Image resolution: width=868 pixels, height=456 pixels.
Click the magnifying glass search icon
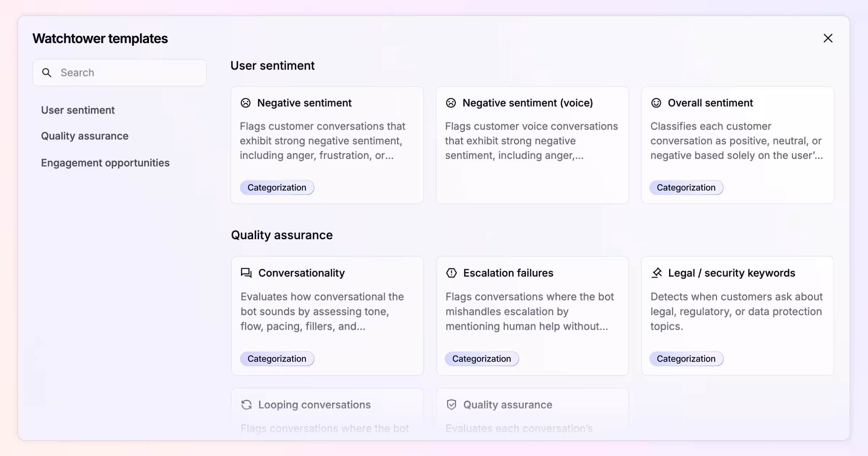(x=47, y=73)
